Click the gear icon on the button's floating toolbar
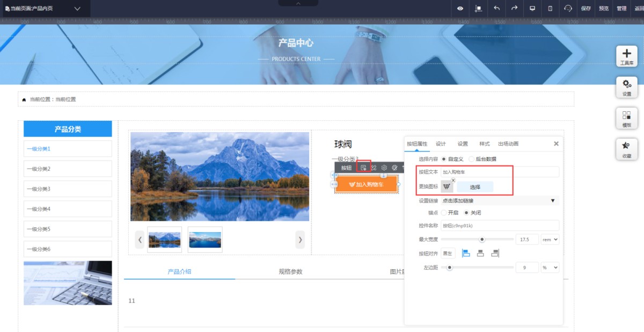 click(x=384, y=168)
